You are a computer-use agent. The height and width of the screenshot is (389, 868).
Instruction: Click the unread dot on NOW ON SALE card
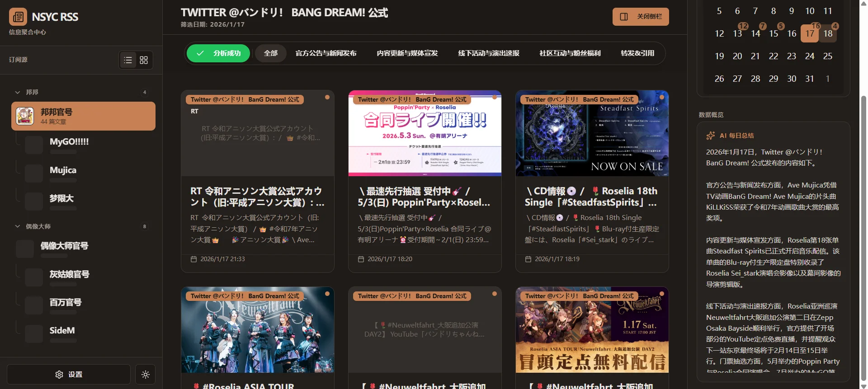pyautogui.click(x=662, y=97)
